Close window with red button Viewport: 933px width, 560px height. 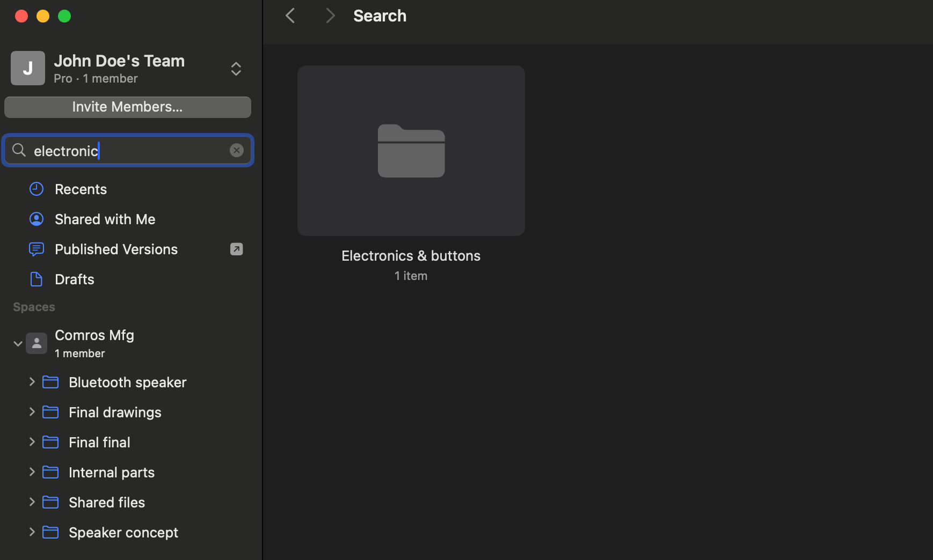coord(21,16)
